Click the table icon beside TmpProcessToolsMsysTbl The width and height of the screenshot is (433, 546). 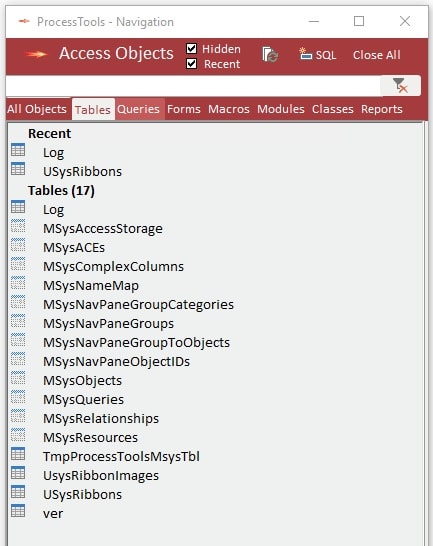pyautogui.click(x=18, y=454)
